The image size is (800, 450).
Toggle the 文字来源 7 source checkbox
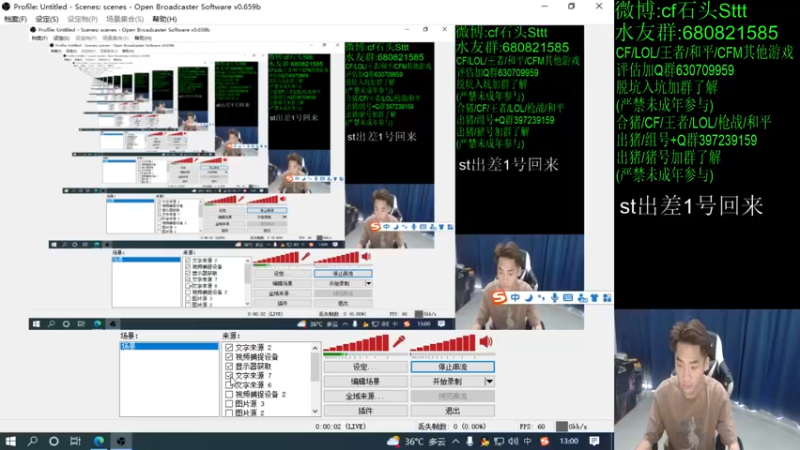point(229,376)
